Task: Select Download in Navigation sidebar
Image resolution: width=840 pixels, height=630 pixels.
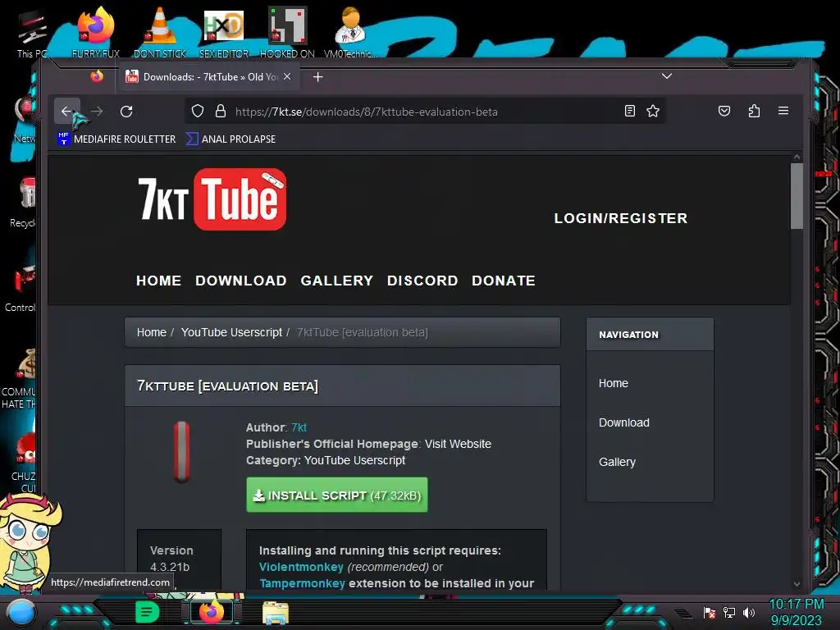Action: (624, 422)
